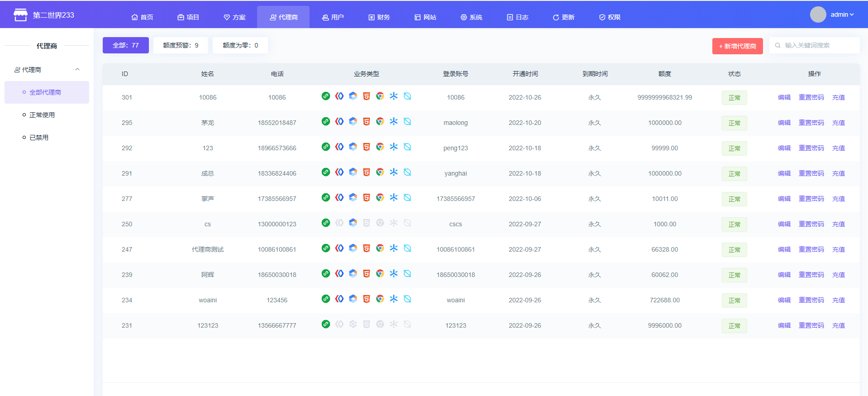Open the 项目 nav tab
Viewport: 868px width, 396px height.
(188, 17)
